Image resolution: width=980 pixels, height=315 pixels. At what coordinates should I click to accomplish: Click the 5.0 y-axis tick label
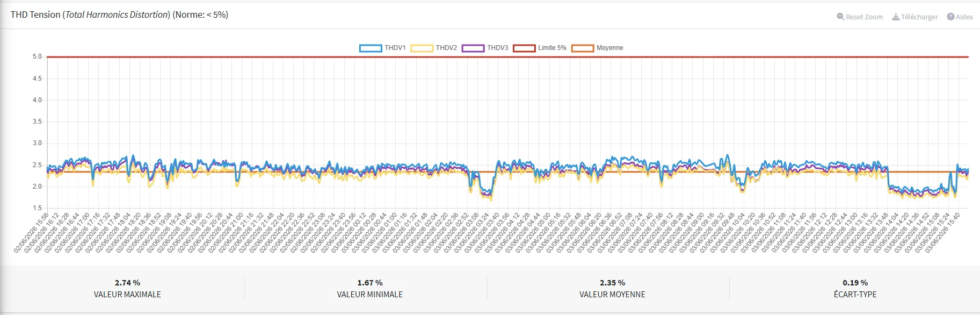(37, 56)
